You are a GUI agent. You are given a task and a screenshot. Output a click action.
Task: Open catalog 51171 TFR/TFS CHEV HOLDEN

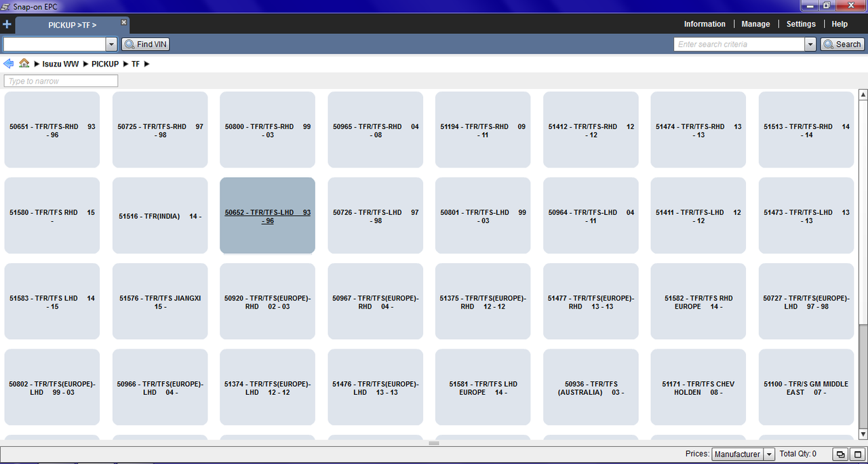pos(698,387)
